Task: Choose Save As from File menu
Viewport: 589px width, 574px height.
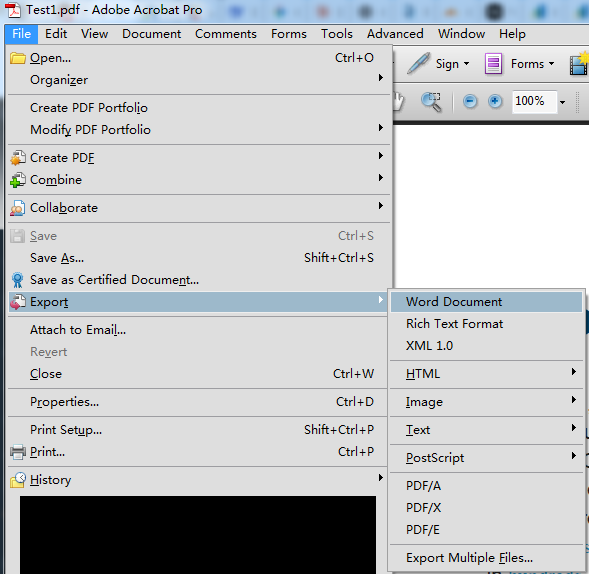Action: pyautogui.click(x=199, y=258)
